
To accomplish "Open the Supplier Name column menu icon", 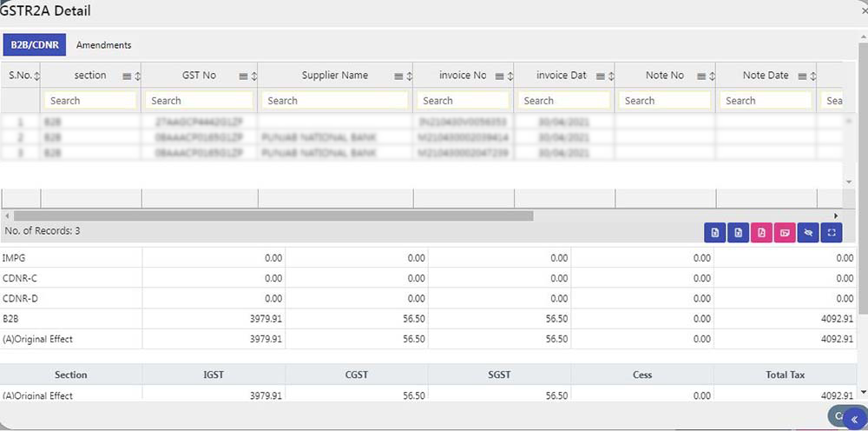I will click(x=398, y=76).
